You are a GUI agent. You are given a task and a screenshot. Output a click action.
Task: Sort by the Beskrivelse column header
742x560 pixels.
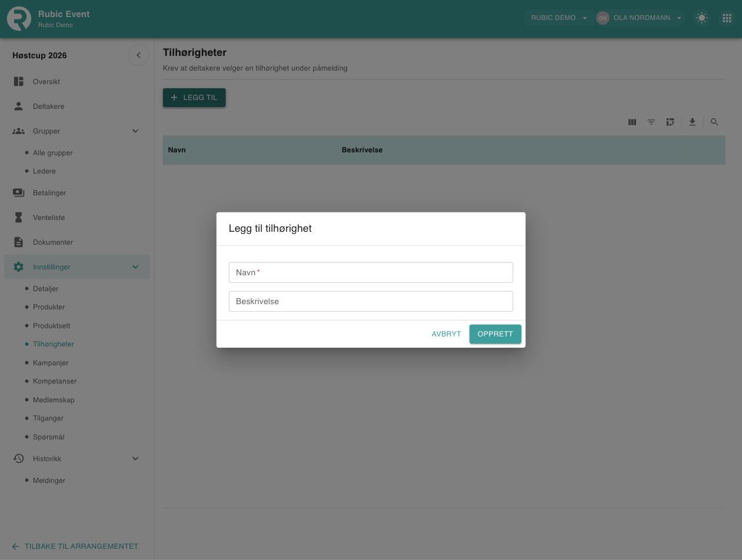click(362, 150)
